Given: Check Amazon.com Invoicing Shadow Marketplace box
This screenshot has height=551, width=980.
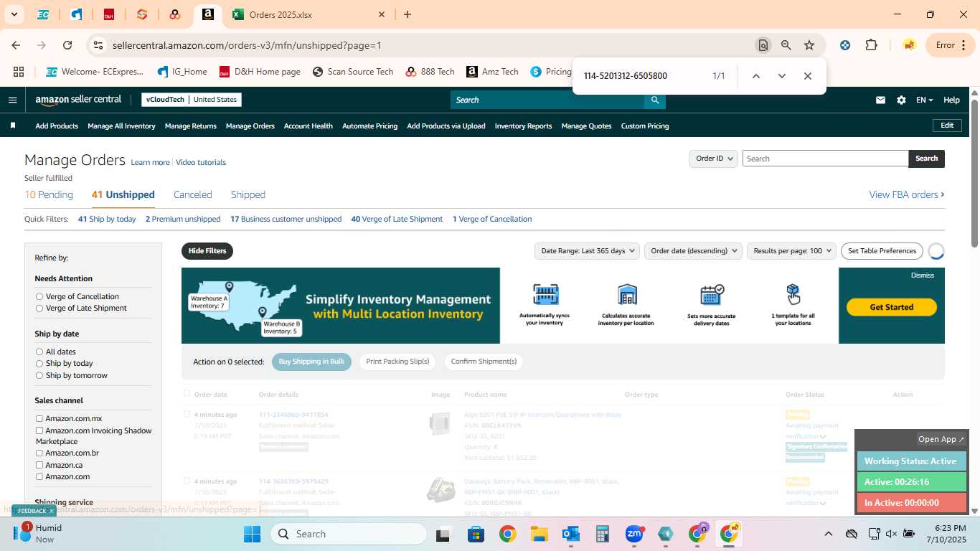Looking at the screenshot, I should [39, 430].
